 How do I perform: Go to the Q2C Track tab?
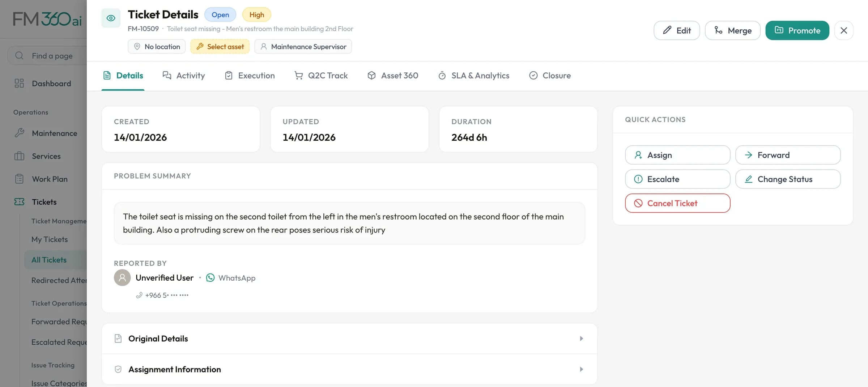click(x=321, y=76)
